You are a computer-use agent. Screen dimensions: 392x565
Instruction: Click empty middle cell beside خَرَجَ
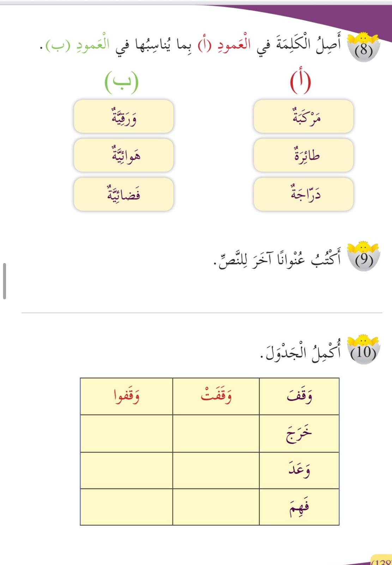click(x=216, y=434)
